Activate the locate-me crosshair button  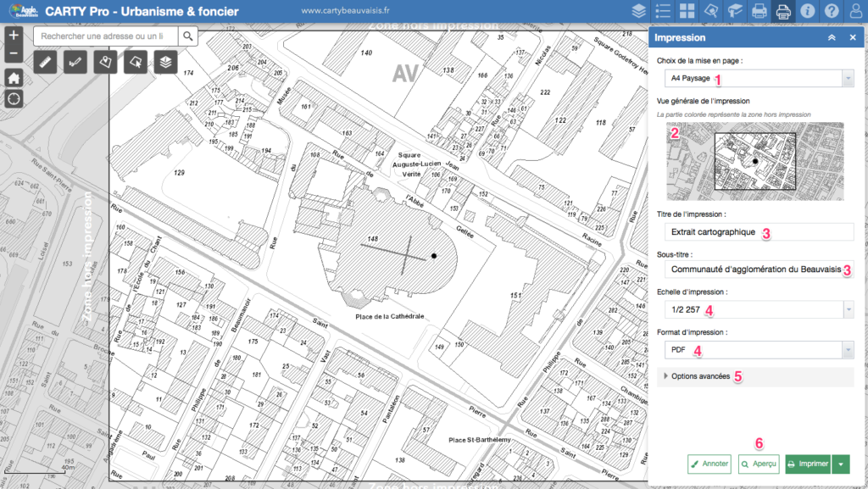coord(14,99)
